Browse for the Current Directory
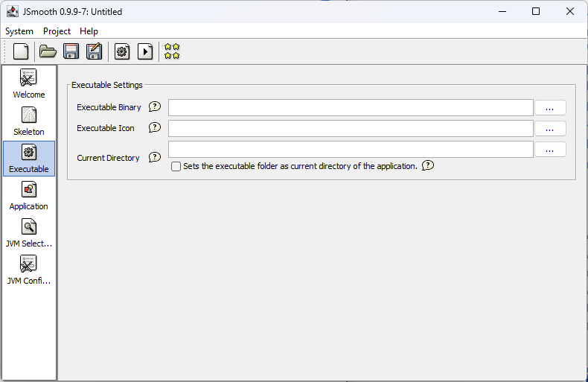The width and height of the screenshot is (588, 382). 550,150
